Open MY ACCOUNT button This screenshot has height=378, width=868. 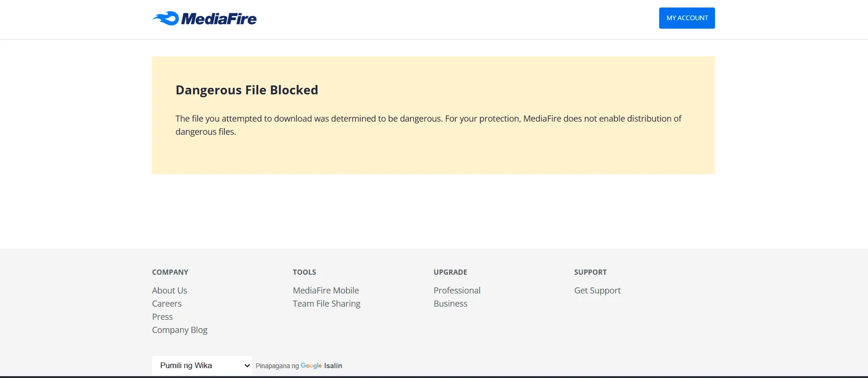tap(687, 18)
